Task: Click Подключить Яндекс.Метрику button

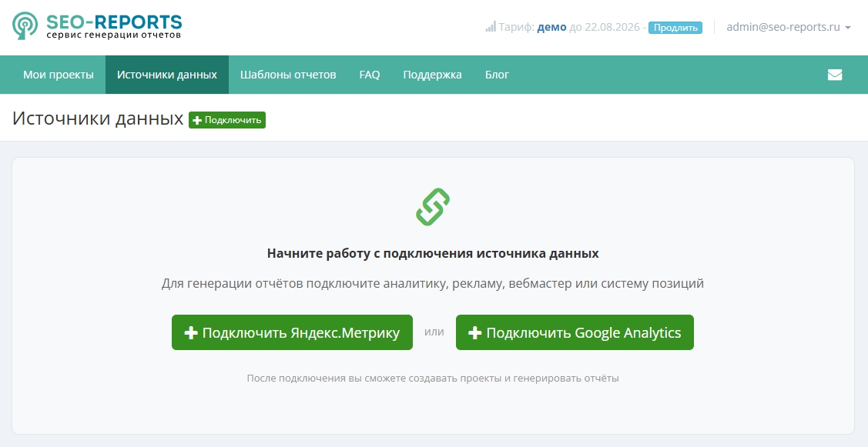Action: [x=293, y=332]
